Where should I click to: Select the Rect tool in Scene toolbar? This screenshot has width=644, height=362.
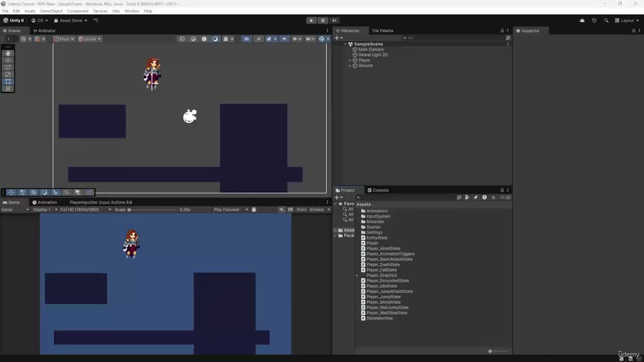point(8,81)
